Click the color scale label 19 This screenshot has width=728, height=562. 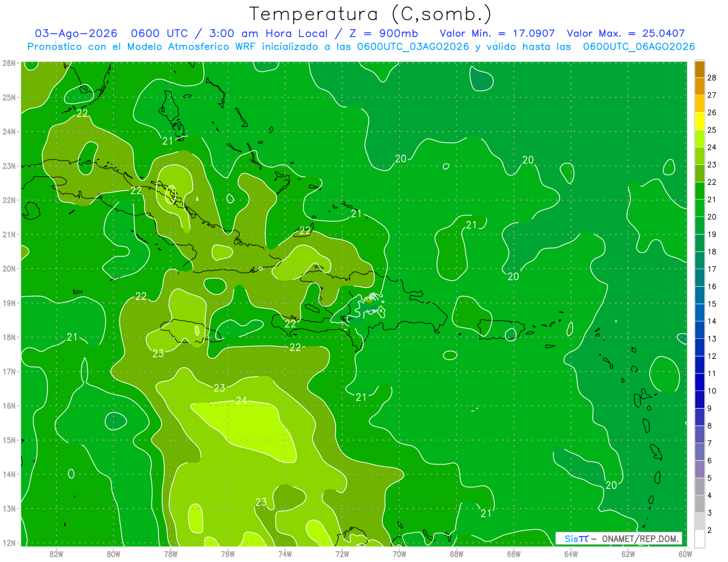point(712,235)
